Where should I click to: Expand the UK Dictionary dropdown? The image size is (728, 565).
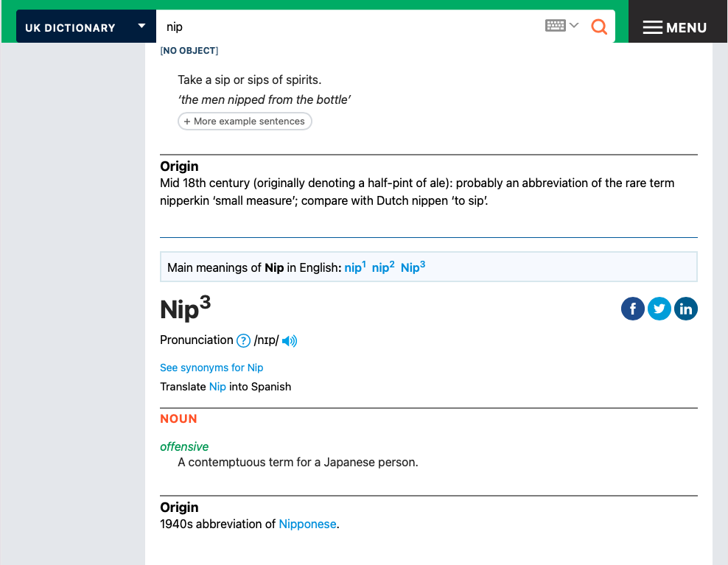coord(141,27)
